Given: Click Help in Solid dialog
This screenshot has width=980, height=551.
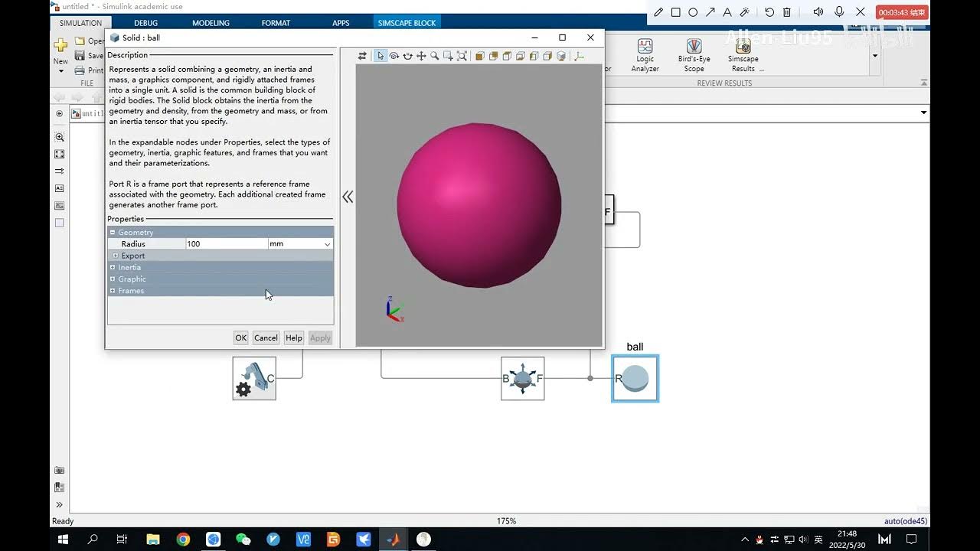Looking at the screenshot, I should coord(294,337).
